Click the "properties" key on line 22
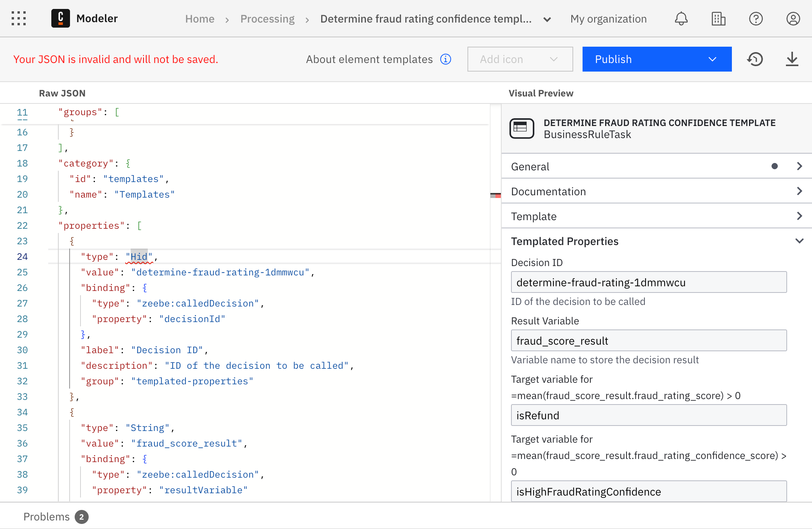 (91, 226)
